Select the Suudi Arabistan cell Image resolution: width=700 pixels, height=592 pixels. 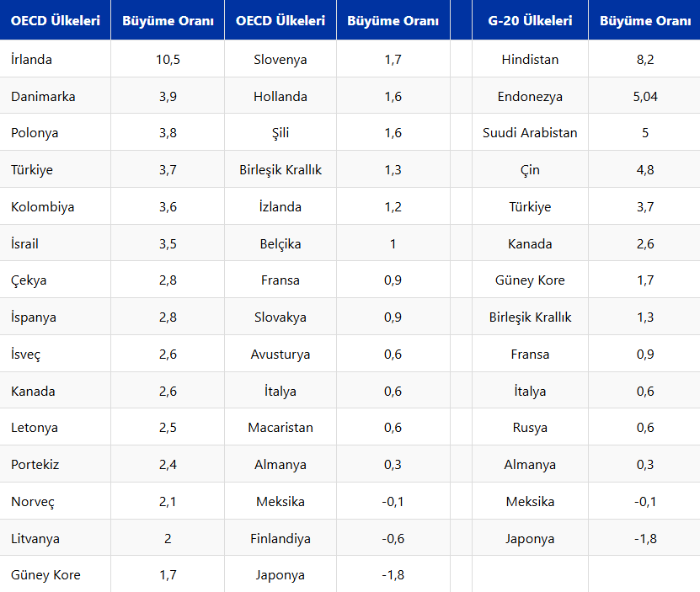click(x=530, y=133)
